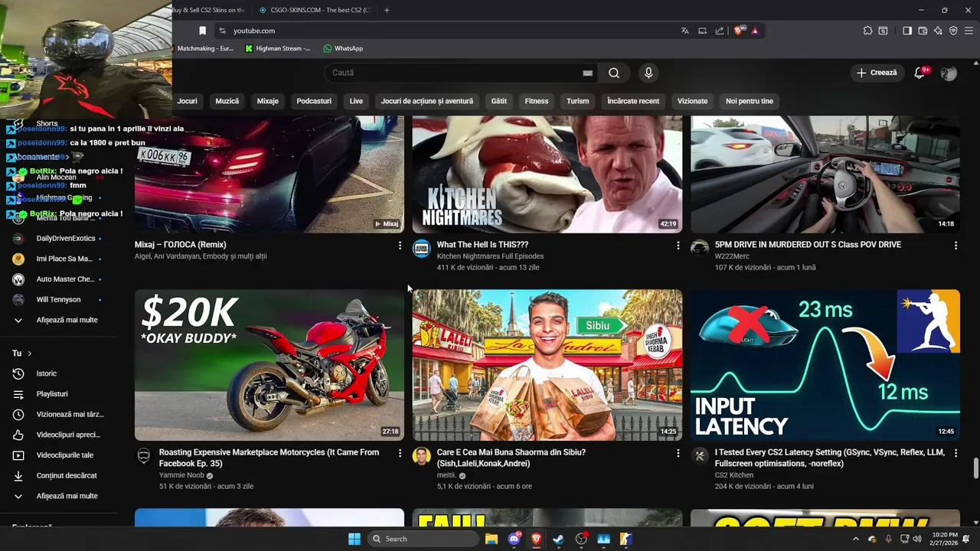Viewport: 980px width, 551px height.
Task: Open the Tu section chevron
Action: pos(29,354)
